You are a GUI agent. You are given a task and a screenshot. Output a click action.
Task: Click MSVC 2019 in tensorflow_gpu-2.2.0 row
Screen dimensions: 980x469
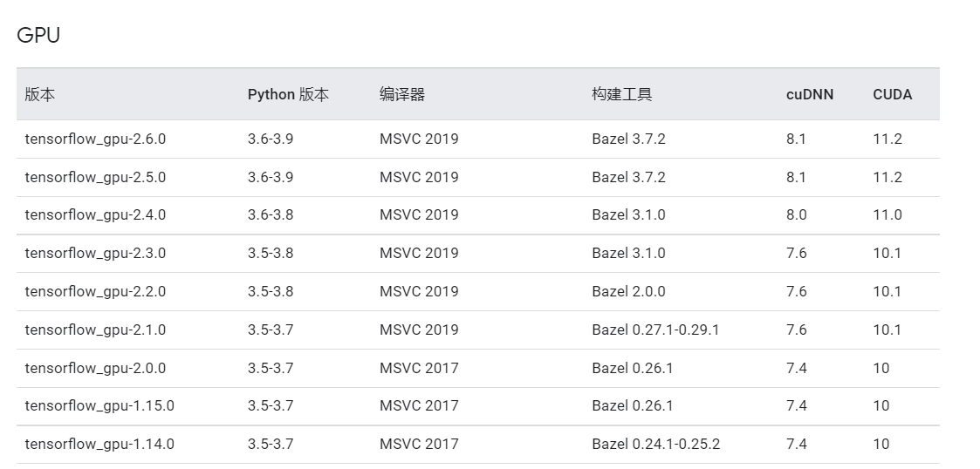(x=419, y=292)
